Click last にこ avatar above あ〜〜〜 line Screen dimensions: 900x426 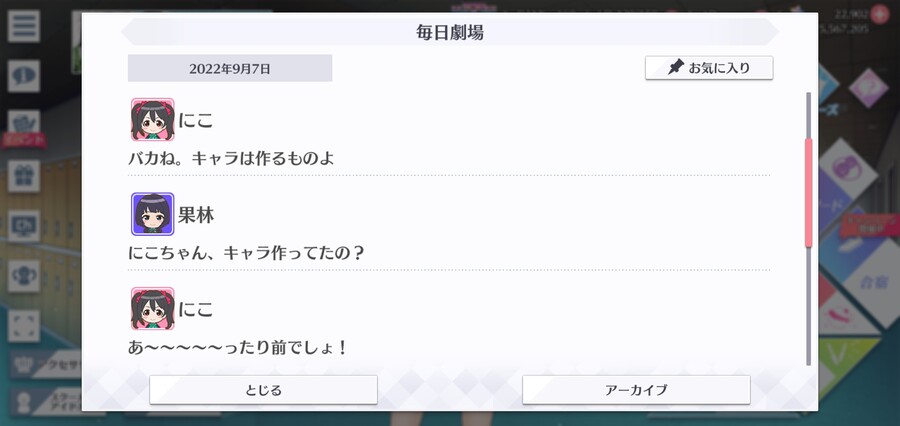click(x=153, y=309)
